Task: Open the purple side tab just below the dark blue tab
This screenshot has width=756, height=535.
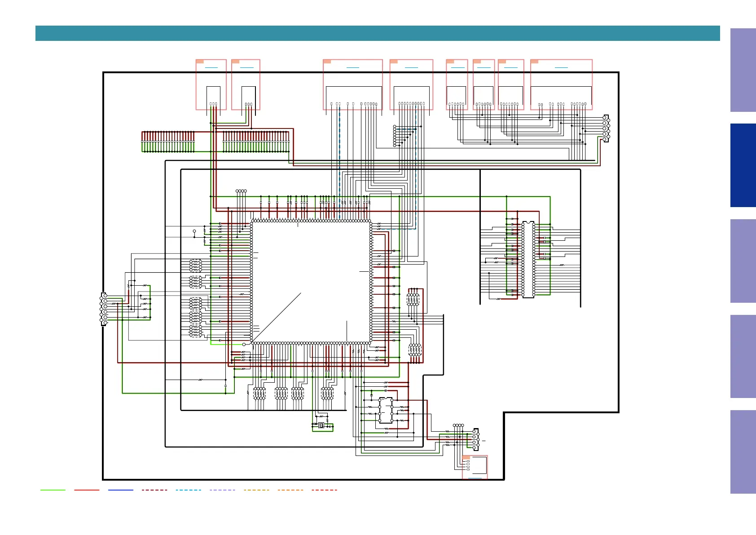Action: 743,261
